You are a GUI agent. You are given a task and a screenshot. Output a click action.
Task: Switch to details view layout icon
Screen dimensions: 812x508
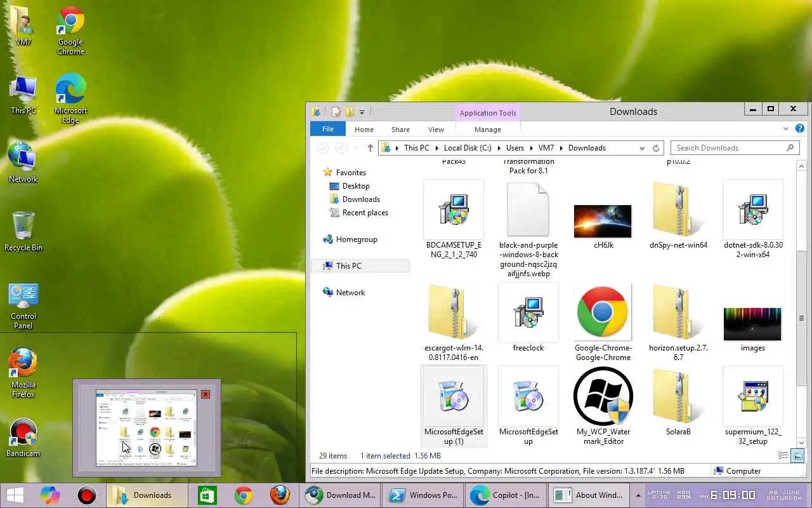click(783, 455)
